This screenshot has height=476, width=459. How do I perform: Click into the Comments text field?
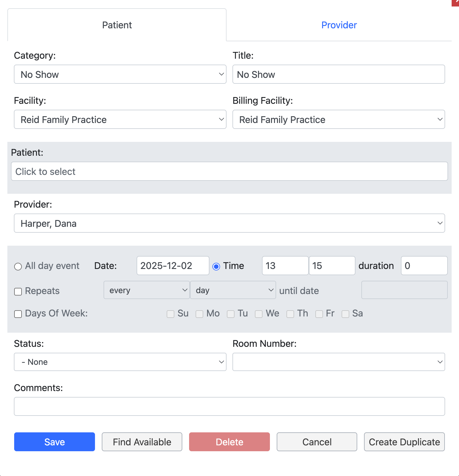pos(229,406)
